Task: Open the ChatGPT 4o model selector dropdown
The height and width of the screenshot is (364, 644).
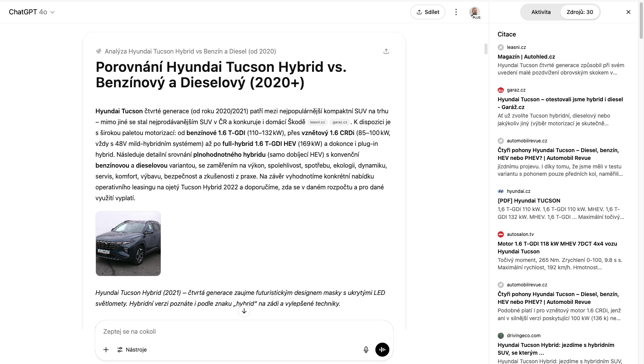Action: (x=32, y=12)
